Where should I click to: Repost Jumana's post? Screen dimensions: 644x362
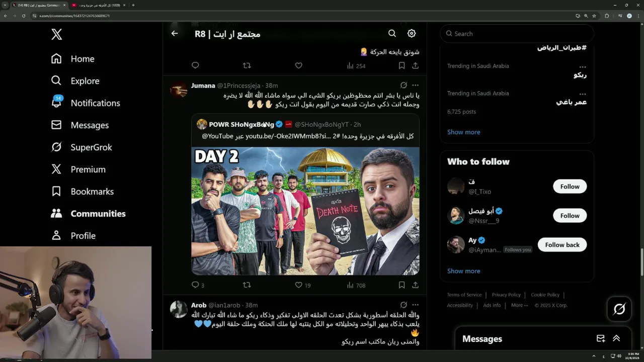(x=247, y=285)
